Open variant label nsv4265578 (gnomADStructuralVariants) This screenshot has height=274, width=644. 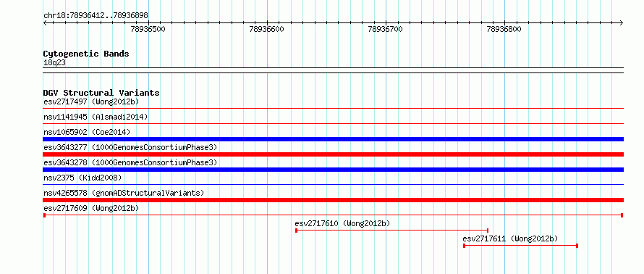(124, 193)
